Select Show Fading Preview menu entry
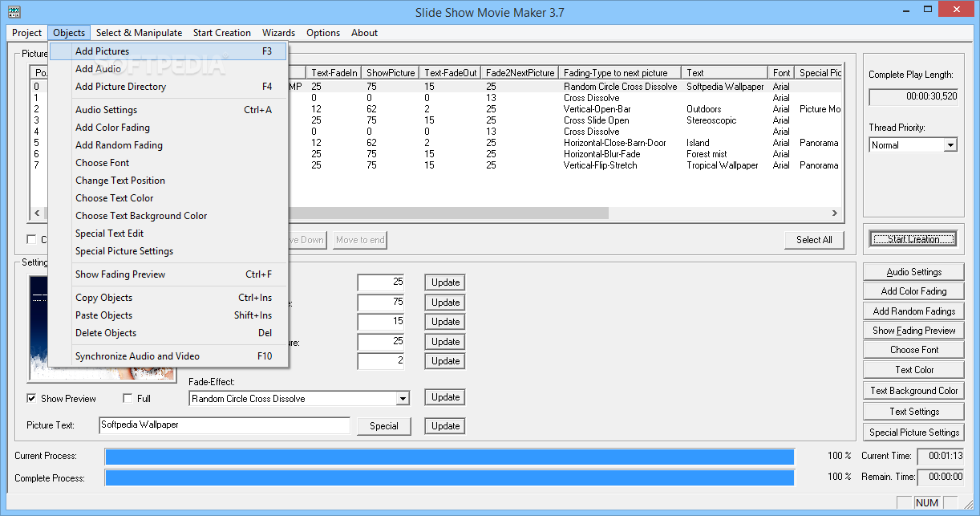 point(168,274)
